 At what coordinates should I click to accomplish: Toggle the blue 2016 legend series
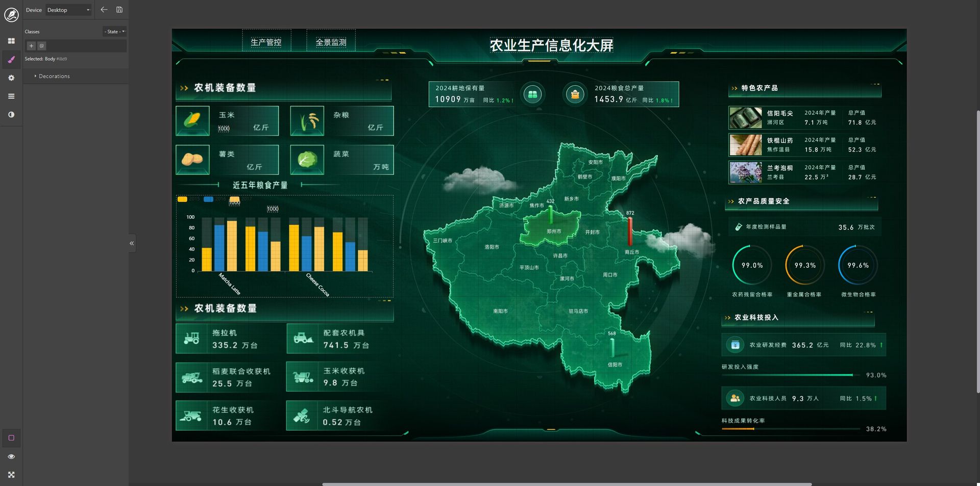[208, 199]
